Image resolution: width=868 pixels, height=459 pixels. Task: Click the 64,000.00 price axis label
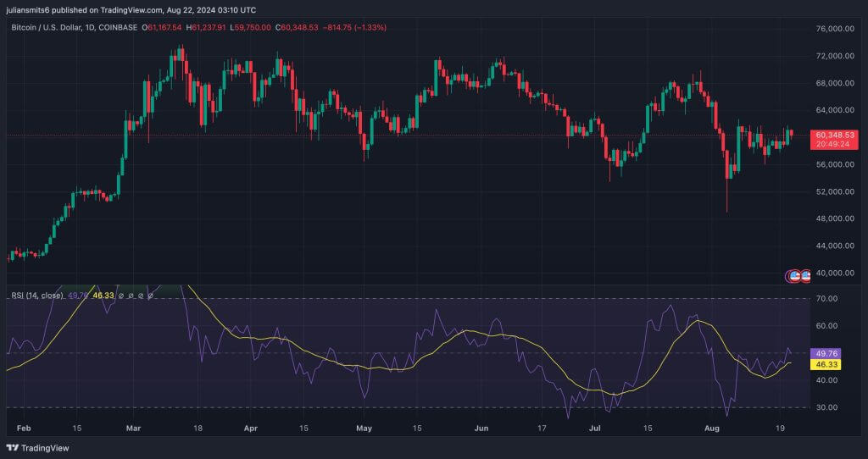click(835, 110)
